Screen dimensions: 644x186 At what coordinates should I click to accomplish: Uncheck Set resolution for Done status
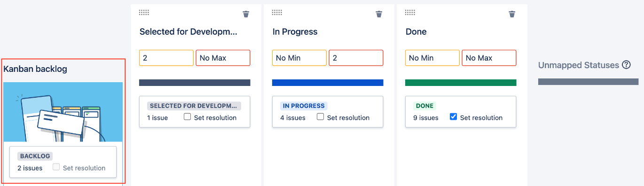click(x=453, y=117)
